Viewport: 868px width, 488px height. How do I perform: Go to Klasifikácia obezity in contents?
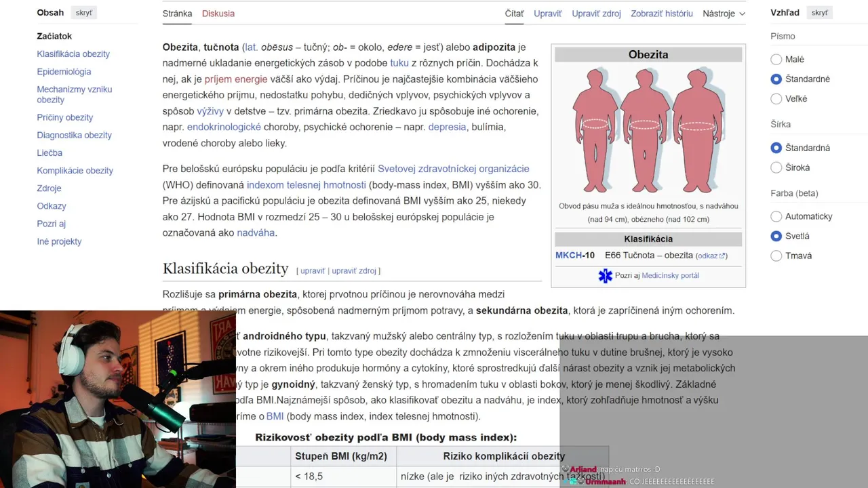coord(73,54)
